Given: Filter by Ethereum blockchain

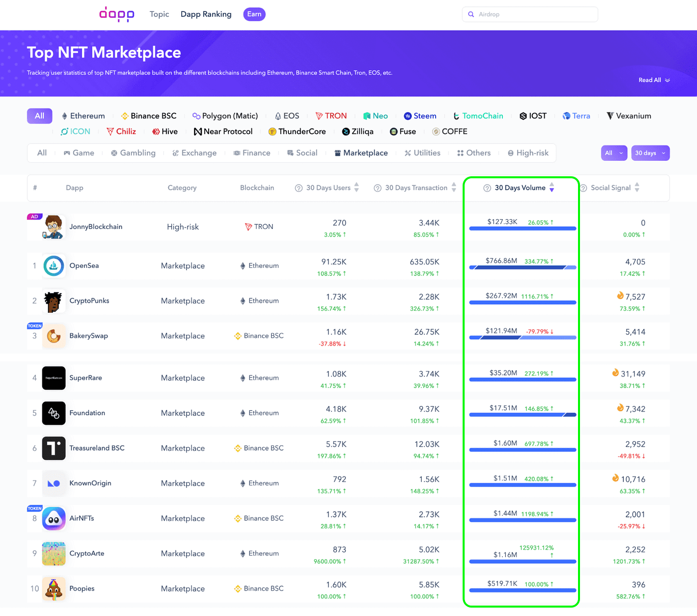Looking at the screenshot, I should pos(83,116).
